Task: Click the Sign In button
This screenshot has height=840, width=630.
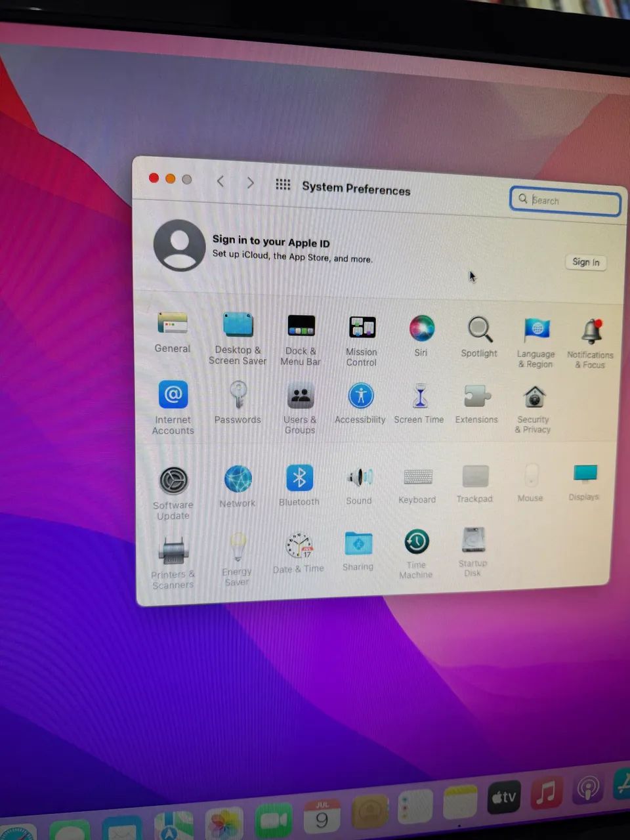Action: (x=586, y=262)
